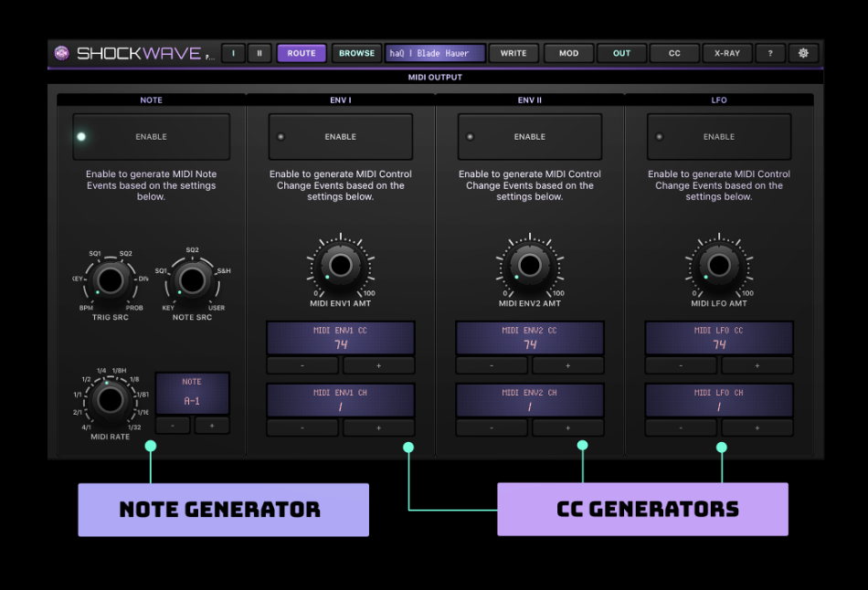Click the MIDI ENV1 CC display
The image size is (868, 590).
click(x=341, y=338)
